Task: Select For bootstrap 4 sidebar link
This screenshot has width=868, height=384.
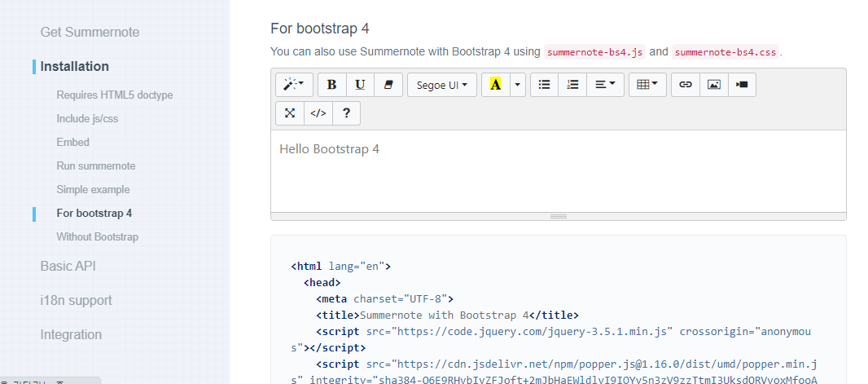Action: [94, 214]
